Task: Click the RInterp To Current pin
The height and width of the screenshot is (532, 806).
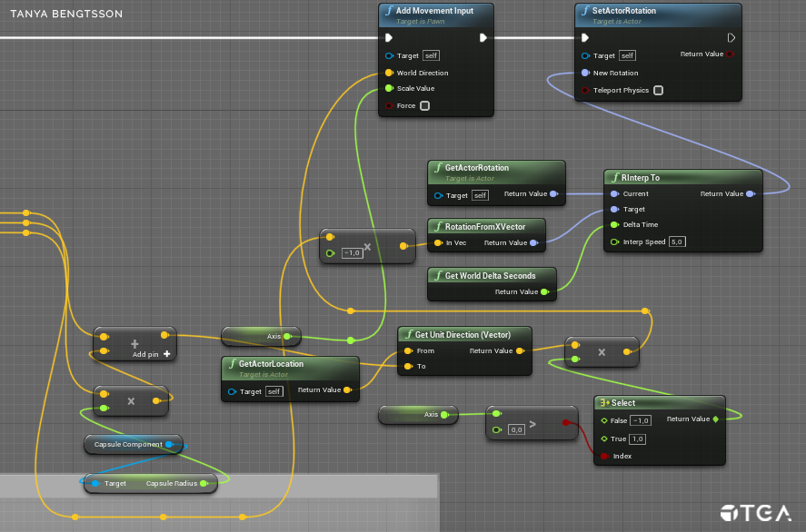Action: point(614,193)
